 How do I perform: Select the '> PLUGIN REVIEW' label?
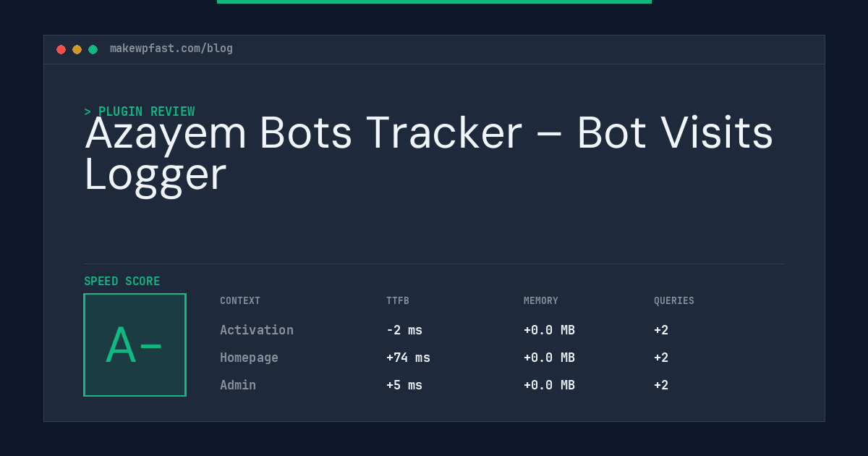pyautogui.click(x=140, y=111)
